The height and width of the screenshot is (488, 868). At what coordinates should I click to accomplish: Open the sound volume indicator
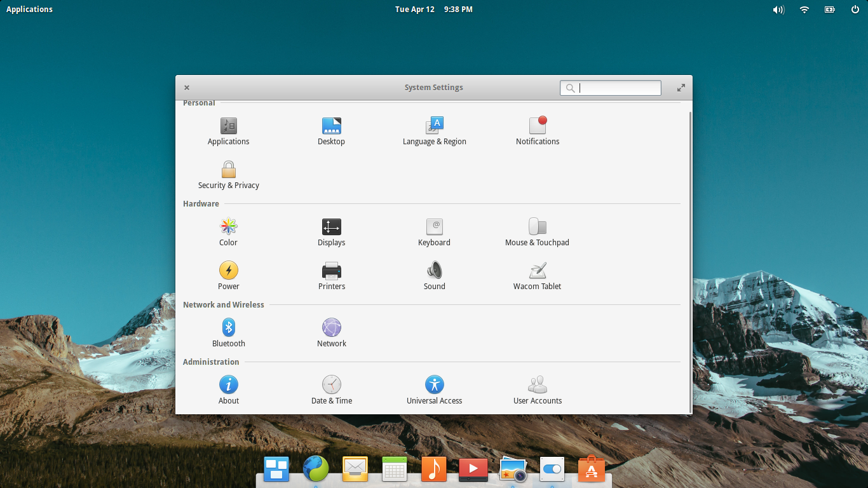pyautogui.click(x=778, y=10)
